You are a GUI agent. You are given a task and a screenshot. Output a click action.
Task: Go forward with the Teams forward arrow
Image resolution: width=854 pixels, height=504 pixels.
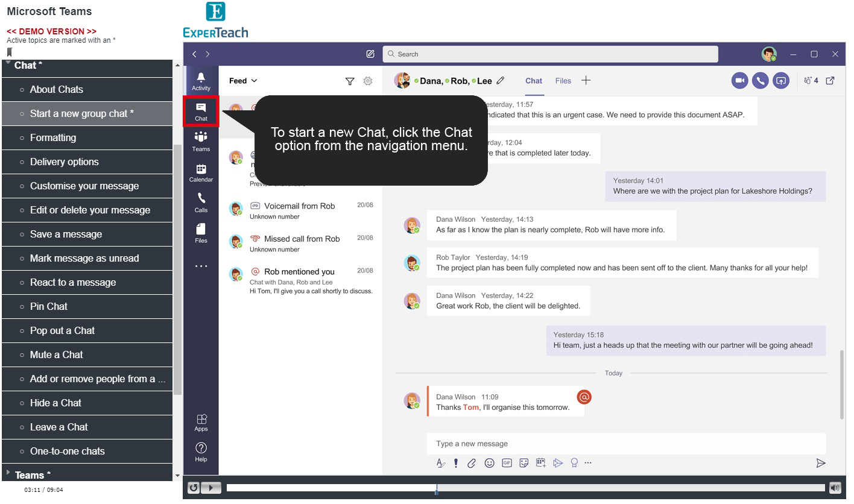(x=208, y=54)
